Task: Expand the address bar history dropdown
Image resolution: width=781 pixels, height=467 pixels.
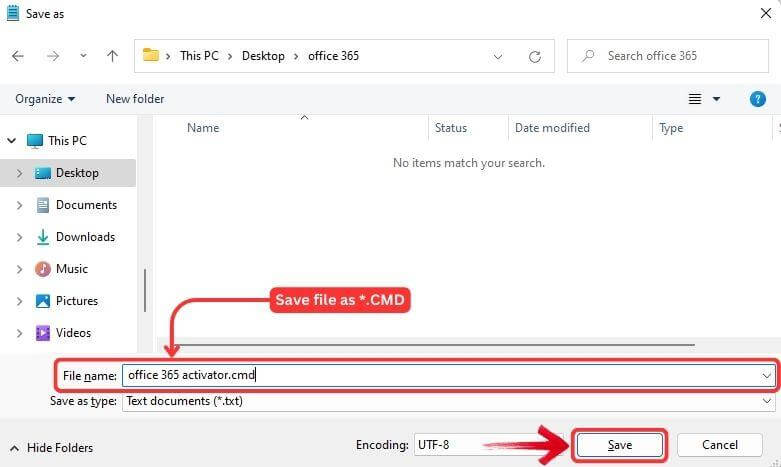Action: tap(498, 56)
